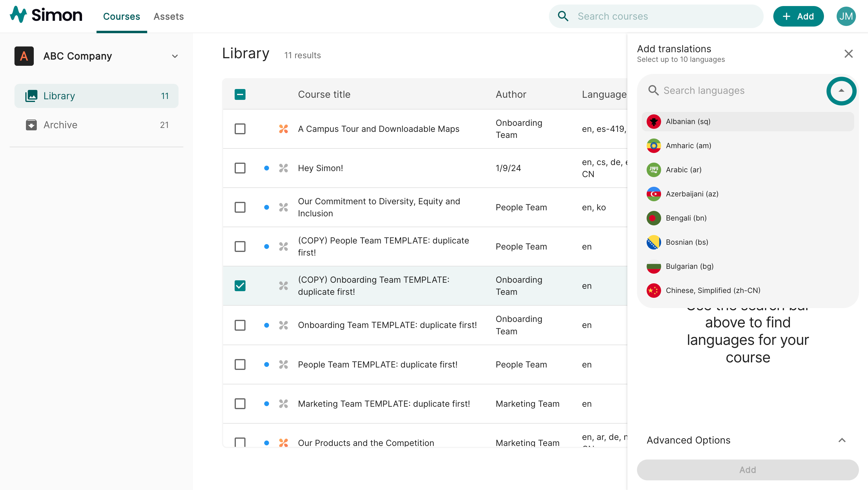
Task: Click the Azerbaijani flag icon
Action: point(654,194)
